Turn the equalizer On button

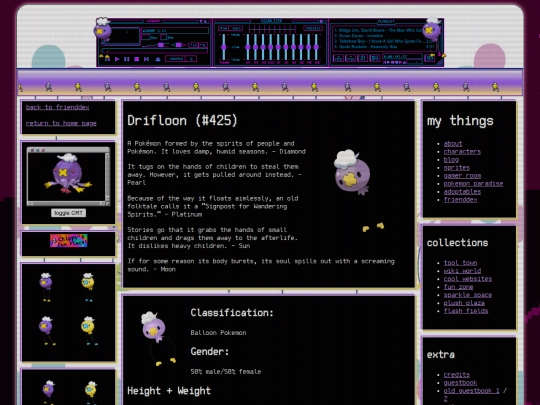pyautogui.click(x=224, y=28)
